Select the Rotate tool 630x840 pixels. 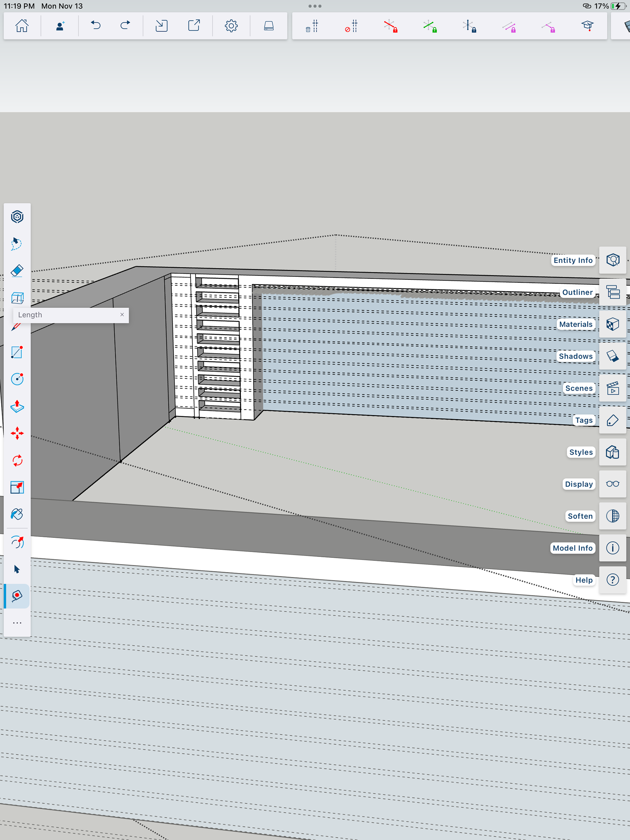coord(17,461)
